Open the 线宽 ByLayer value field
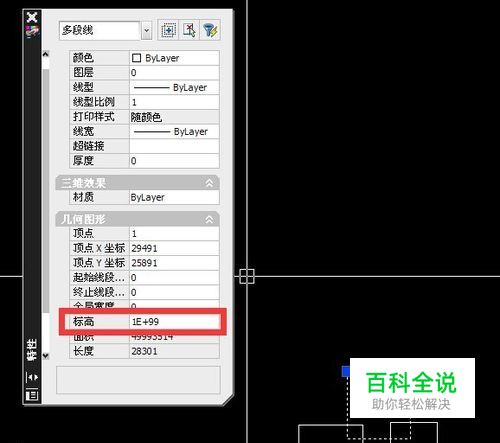This screenshot has width=500, height=443. tap(174, 132)
